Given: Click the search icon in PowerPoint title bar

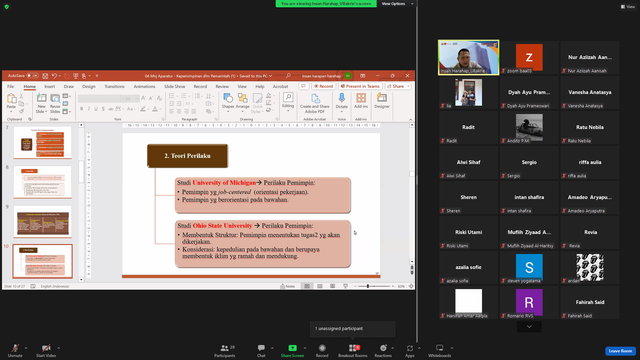Looking at the screenshot, I should pos(288,76).
